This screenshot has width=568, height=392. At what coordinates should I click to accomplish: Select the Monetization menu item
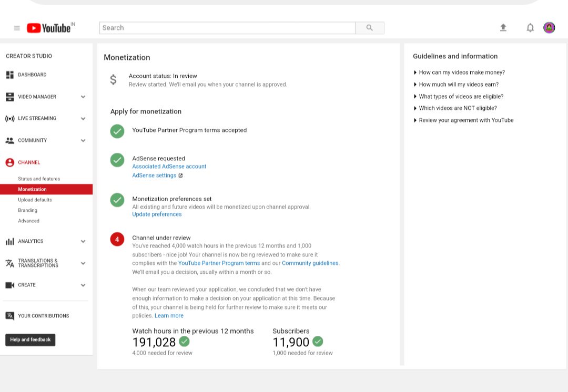[x=46, y=189]
